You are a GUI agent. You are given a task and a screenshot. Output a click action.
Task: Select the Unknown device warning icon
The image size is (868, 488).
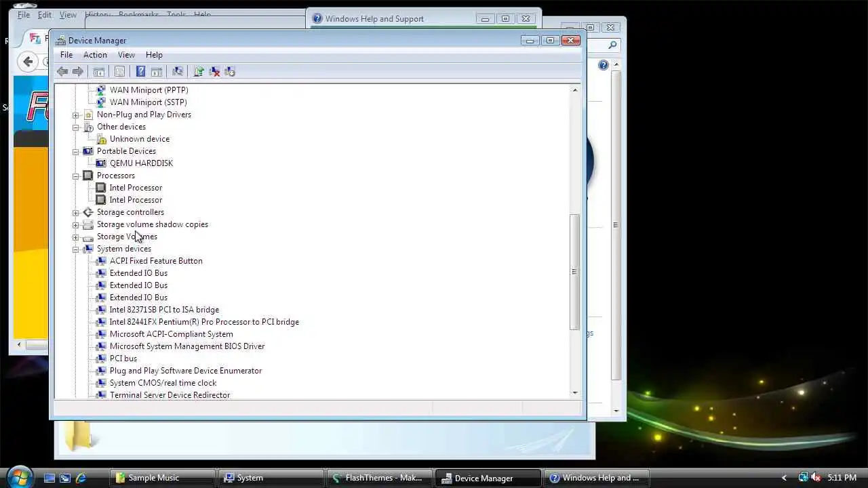101,139
